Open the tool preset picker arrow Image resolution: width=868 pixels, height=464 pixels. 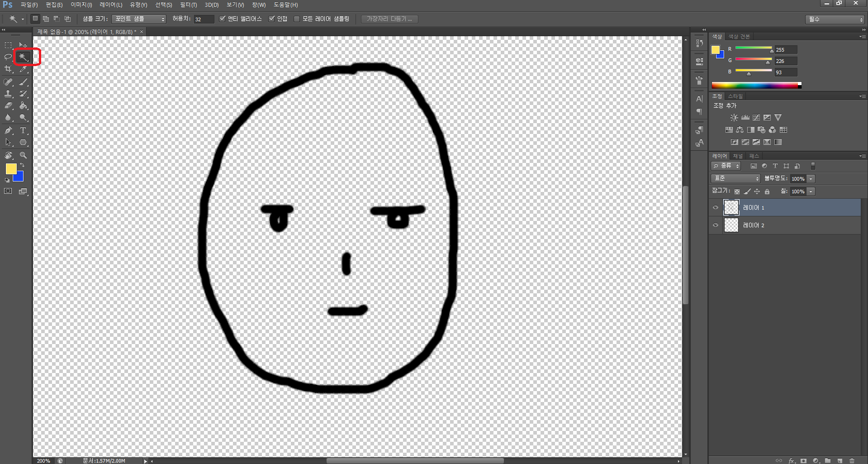(x=23, y=19)
